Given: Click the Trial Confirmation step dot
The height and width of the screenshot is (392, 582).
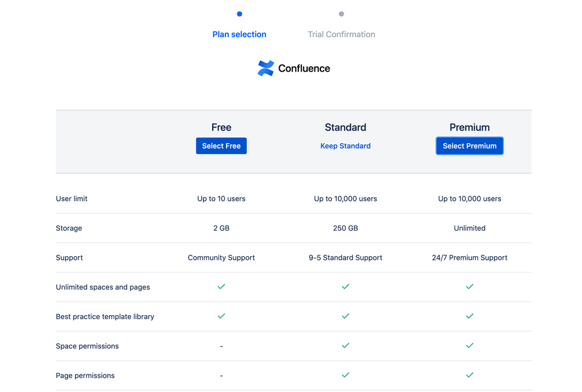Looking at the screenshot, I should 341,14.
